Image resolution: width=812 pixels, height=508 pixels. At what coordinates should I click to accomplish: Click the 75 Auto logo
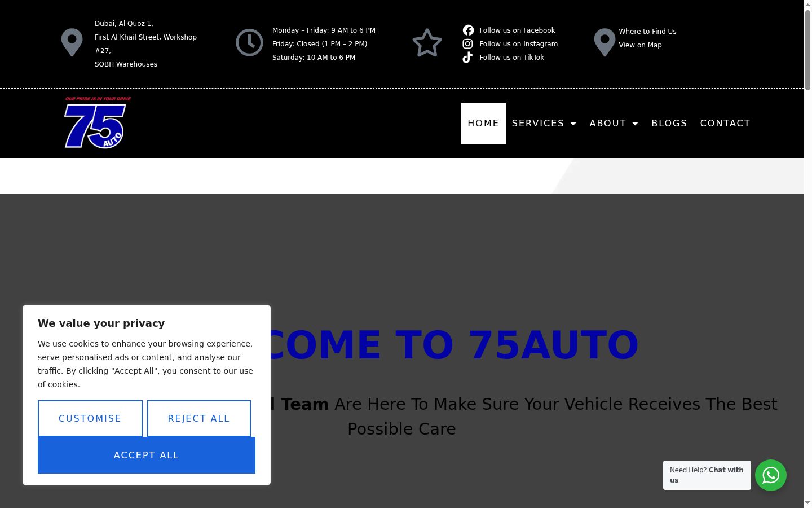98,122
